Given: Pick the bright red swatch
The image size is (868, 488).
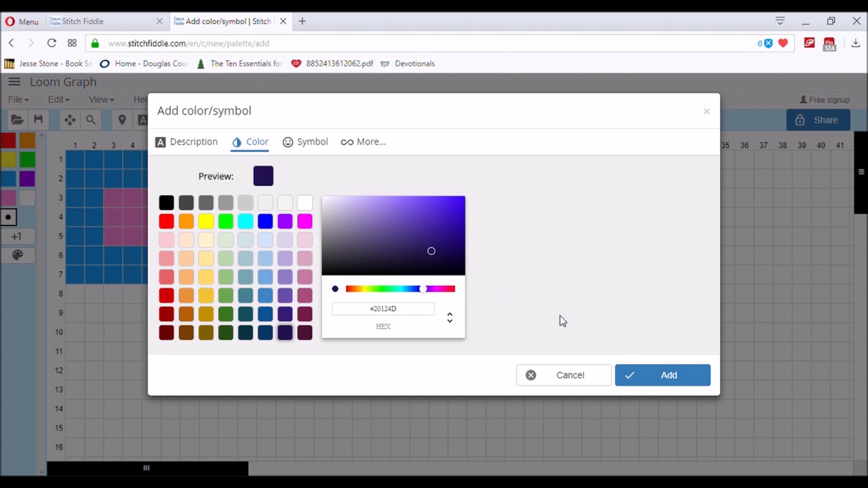Looking at the screenshot, I should (x=166, y=221).
